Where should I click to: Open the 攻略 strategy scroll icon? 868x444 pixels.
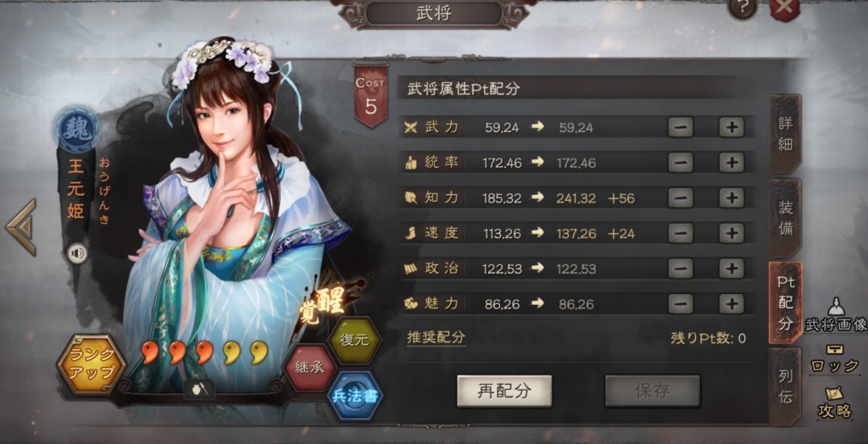pyautogui.click(x=835, y=402)
